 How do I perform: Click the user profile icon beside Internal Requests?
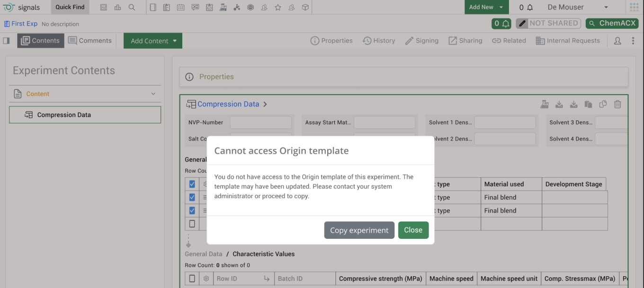coord(617,41)
